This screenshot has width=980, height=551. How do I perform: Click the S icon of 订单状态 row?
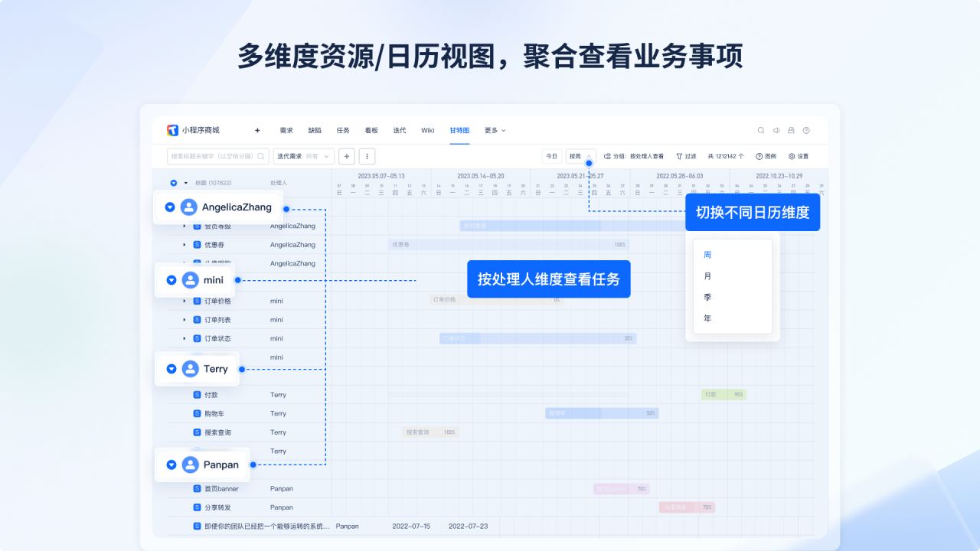coord(197,338)
